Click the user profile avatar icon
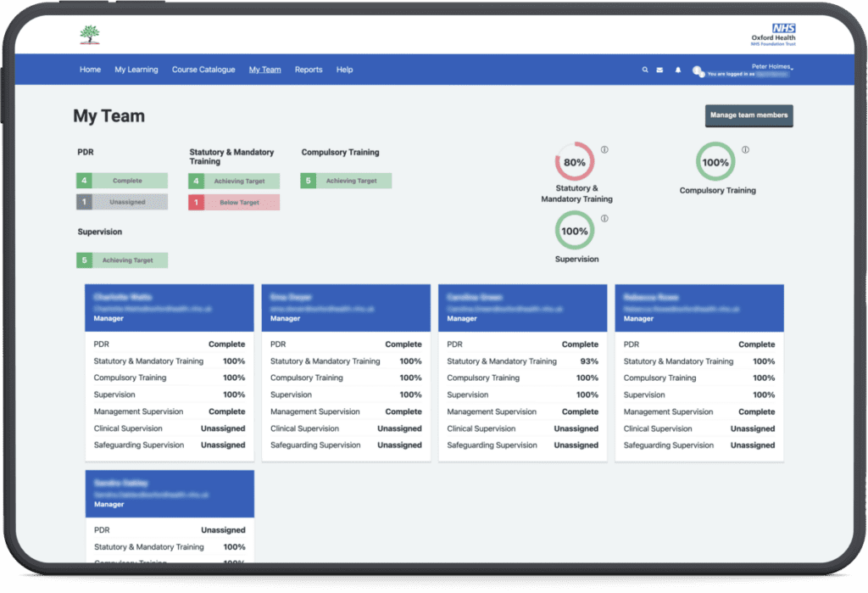Image resolution: width=868 pixels, height=593 pixels. click(x=697, y=71)
